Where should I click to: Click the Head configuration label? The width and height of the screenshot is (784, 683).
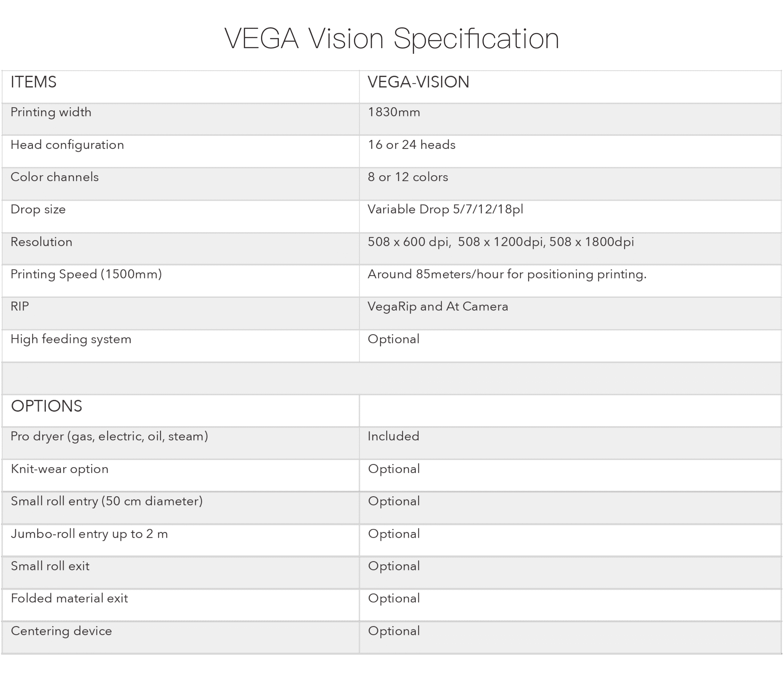[x=67, y=145]
